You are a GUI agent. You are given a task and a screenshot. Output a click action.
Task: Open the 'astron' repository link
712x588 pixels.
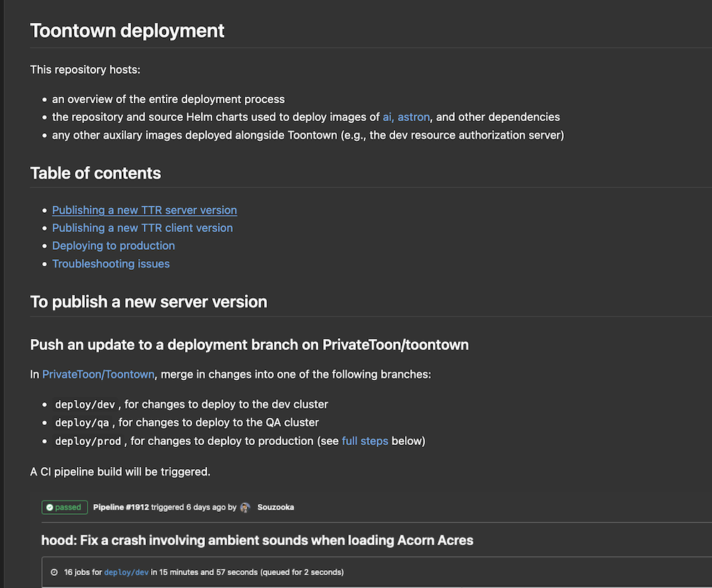click(413, 117)
